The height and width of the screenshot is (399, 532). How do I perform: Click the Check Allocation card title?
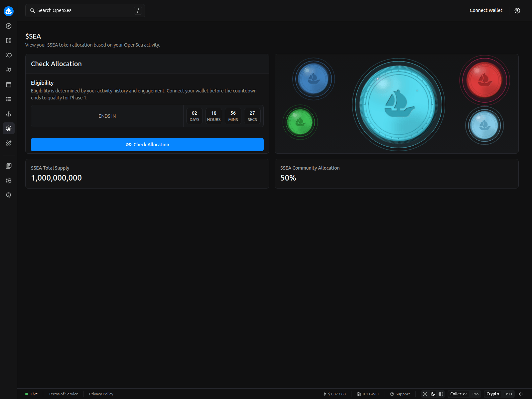tap(56, 64)
